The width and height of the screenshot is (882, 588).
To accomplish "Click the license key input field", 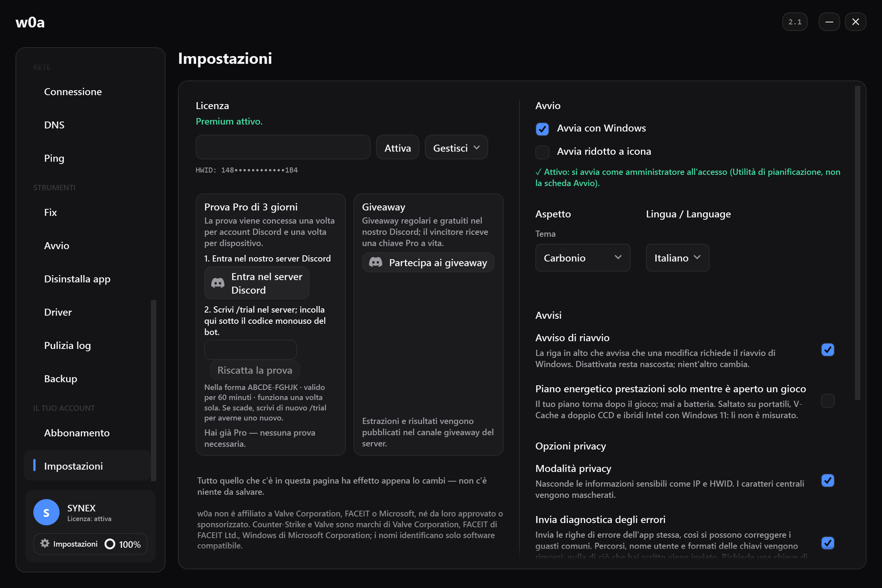I will (x=283, y=147).
